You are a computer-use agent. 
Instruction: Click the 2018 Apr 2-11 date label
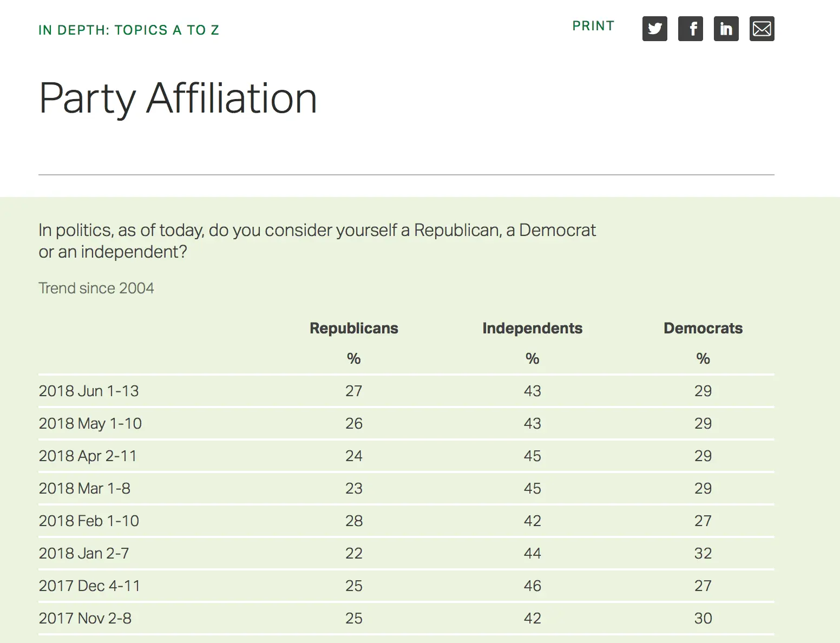88,456
